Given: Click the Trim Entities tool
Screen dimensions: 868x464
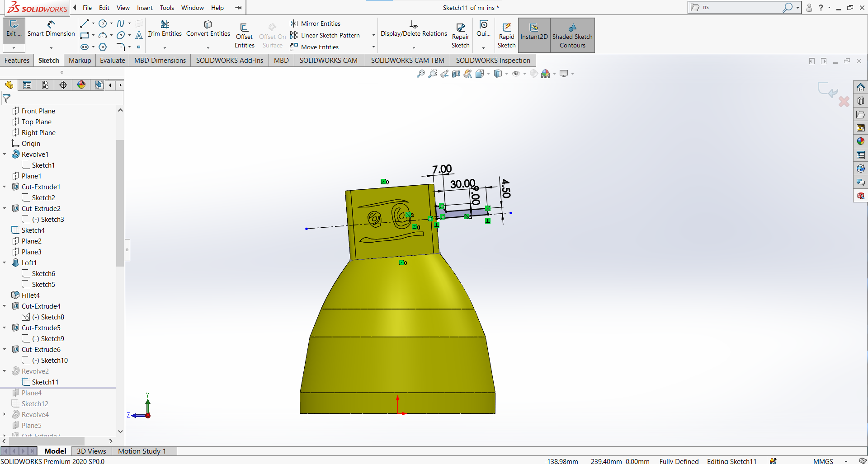Looking at the screenshot, I should (165, 29).
